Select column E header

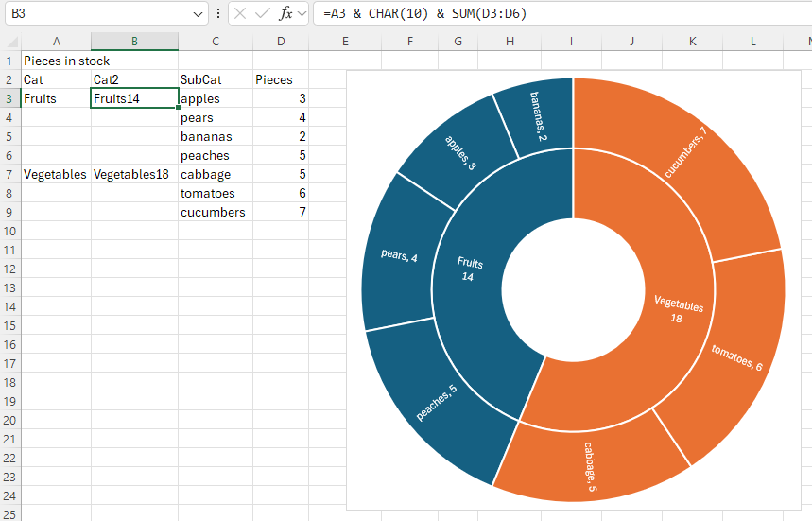pyautogui.click(x=345, y=42)
